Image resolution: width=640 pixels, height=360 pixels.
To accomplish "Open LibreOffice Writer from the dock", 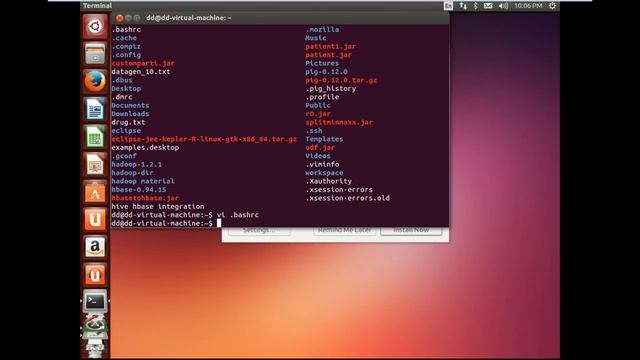I will 95,109.
